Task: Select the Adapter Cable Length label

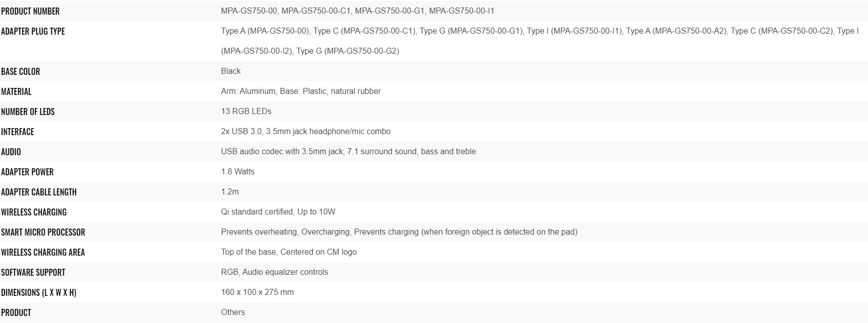Action: coord(39,192)
